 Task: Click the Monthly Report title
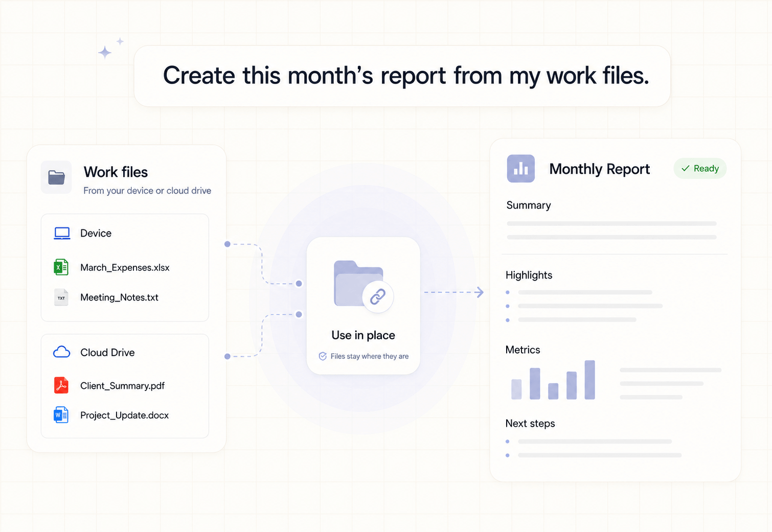coord(599,169)
